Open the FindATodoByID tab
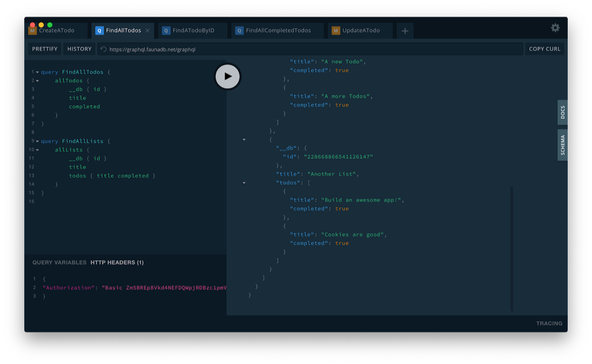The width and height of the screenshot is (592, 364). (193, 30)
